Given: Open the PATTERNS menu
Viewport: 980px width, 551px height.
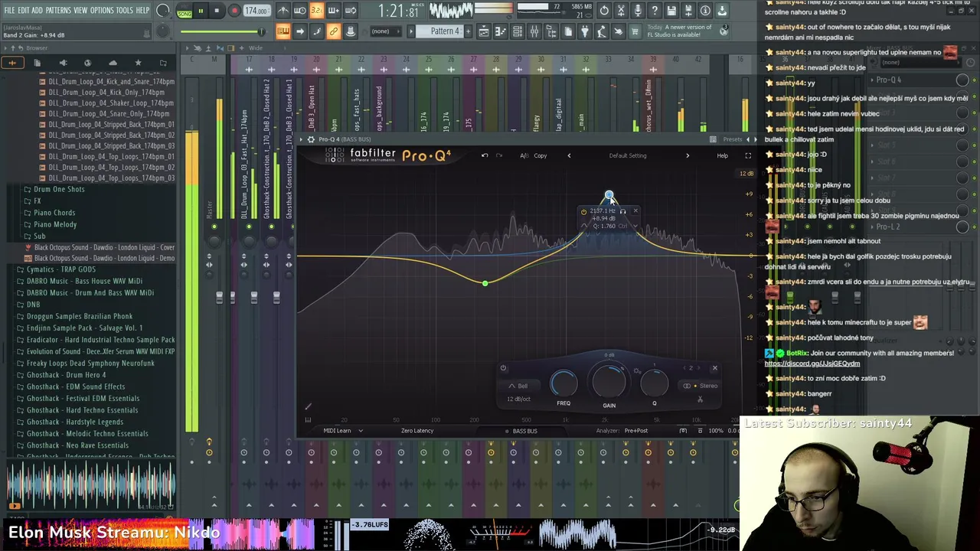Looking at the screenshot, I should [x=58, y=10].
